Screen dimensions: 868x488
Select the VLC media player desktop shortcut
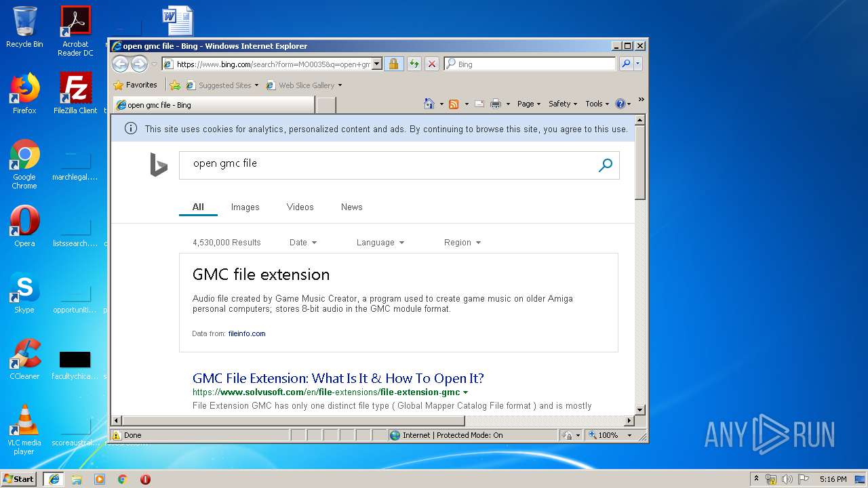(x=24, y=430)
